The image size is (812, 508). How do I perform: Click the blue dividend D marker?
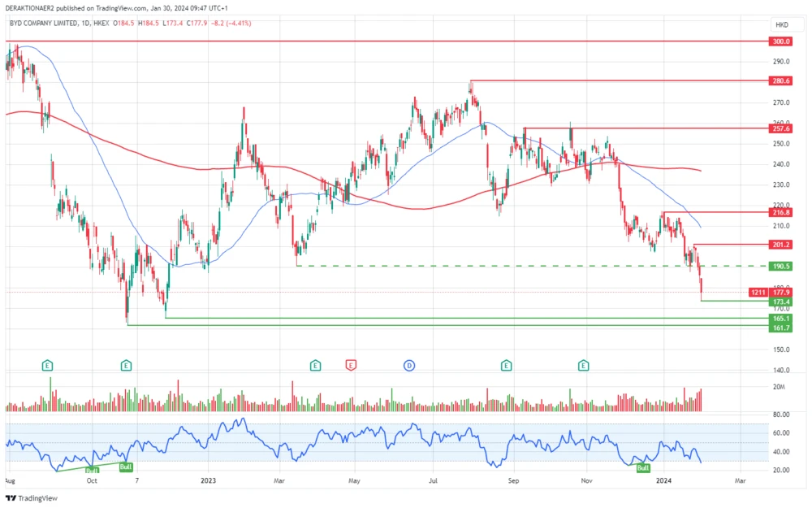click(x=409, y=366)
